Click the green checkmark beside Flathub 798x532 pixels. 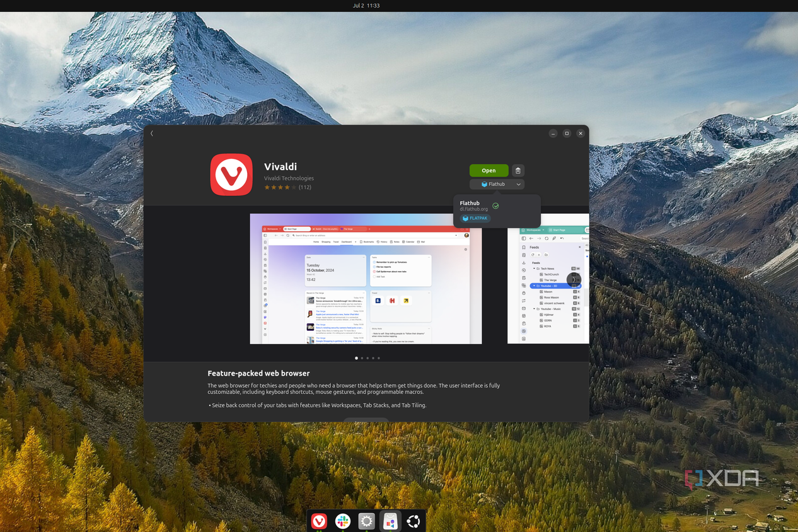496,205
